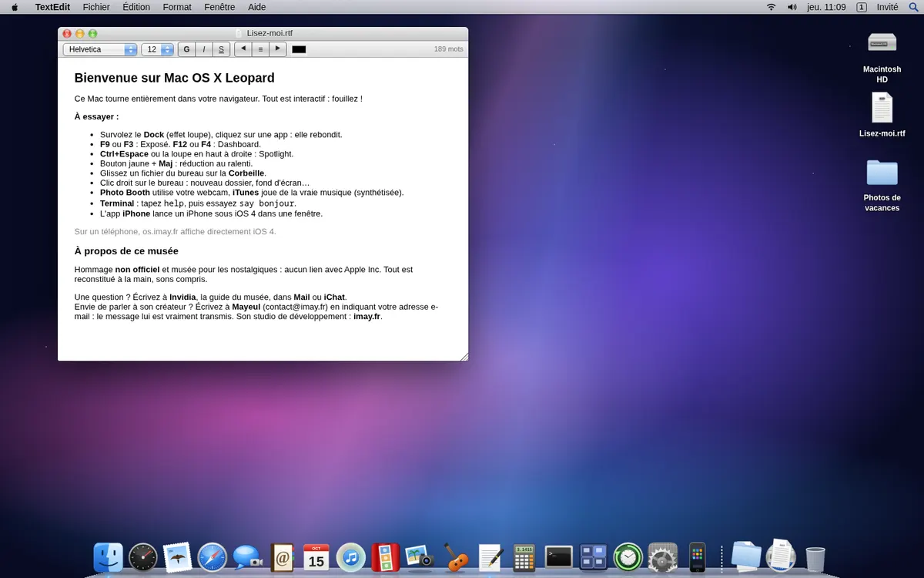Viewport: 924px width, 578px height.
Task: Click the line mentioning Photo Booth webcam
Action: tap(252, 193)
